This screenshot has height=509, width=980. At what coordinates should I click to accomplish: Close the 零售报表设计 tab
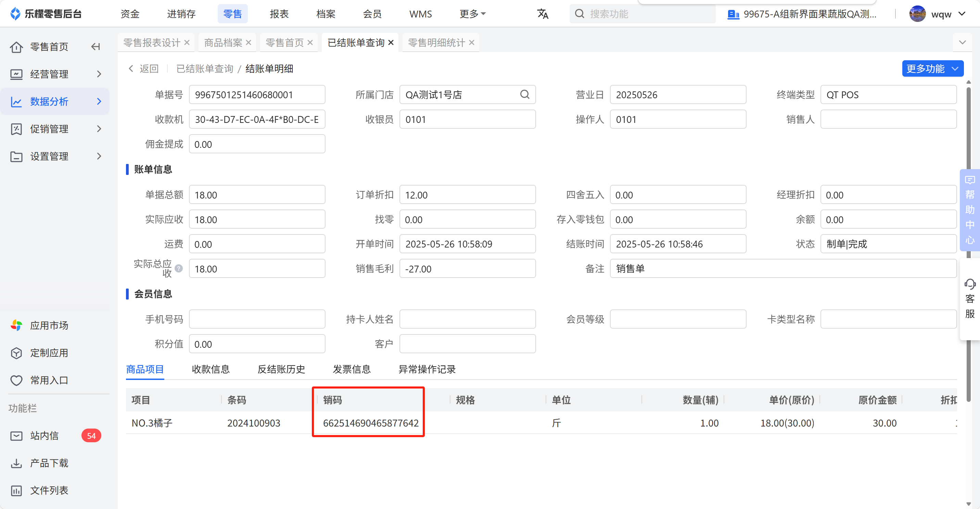[187, 42]
